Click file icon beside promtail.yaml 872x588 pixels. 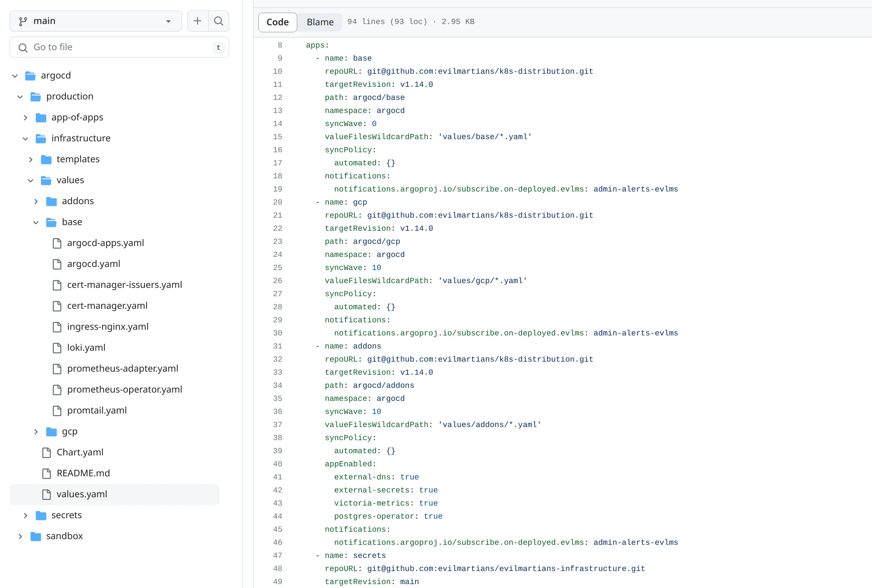[x=57, y=411]
